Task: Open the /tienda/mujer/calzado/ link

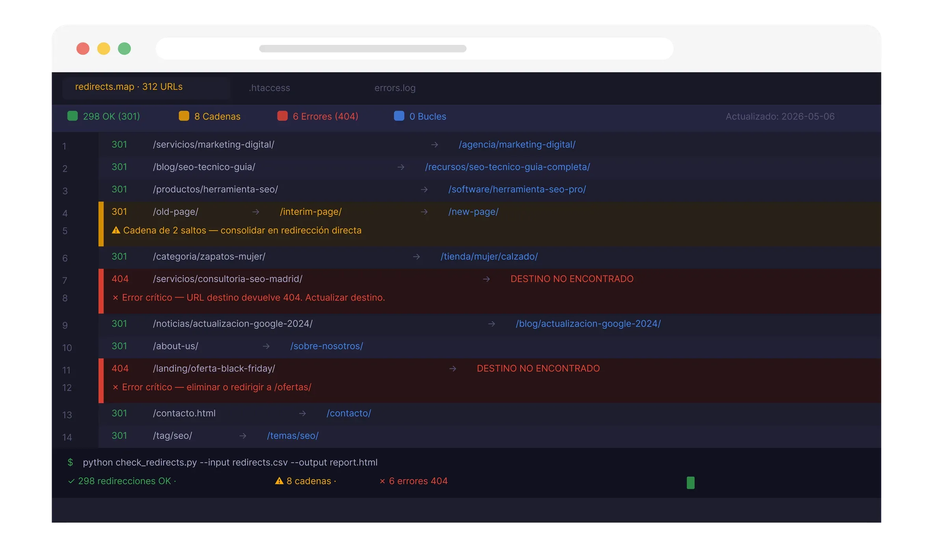Action: [x=489, y=257]
